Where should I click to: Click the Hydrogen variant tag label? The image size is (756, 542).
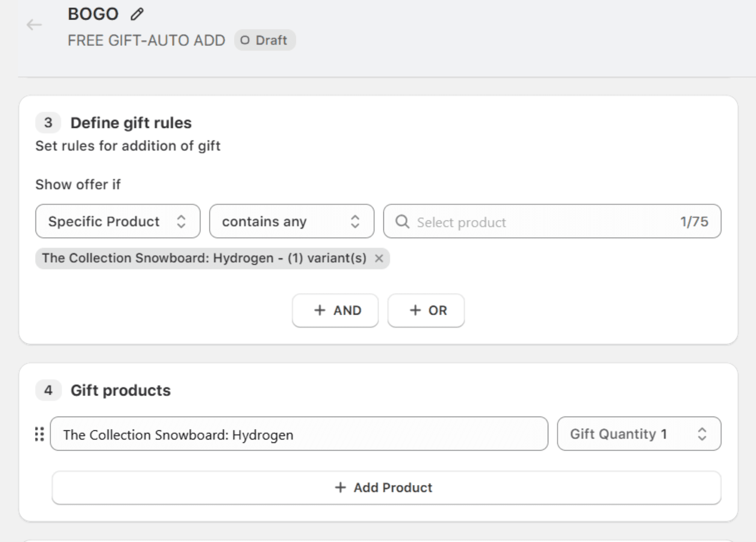coord(204,258)
